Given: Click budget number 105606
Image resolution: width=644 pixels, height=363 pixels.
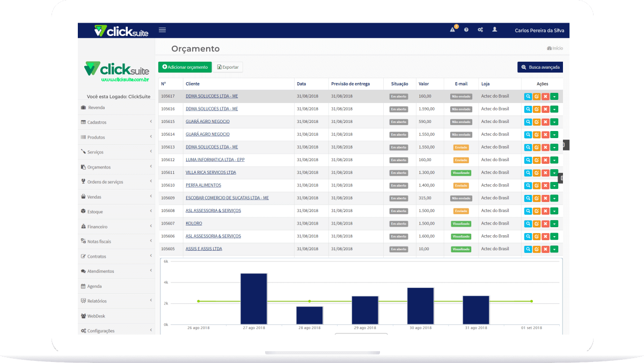Looking at the screenshot, I should (168, 236).
